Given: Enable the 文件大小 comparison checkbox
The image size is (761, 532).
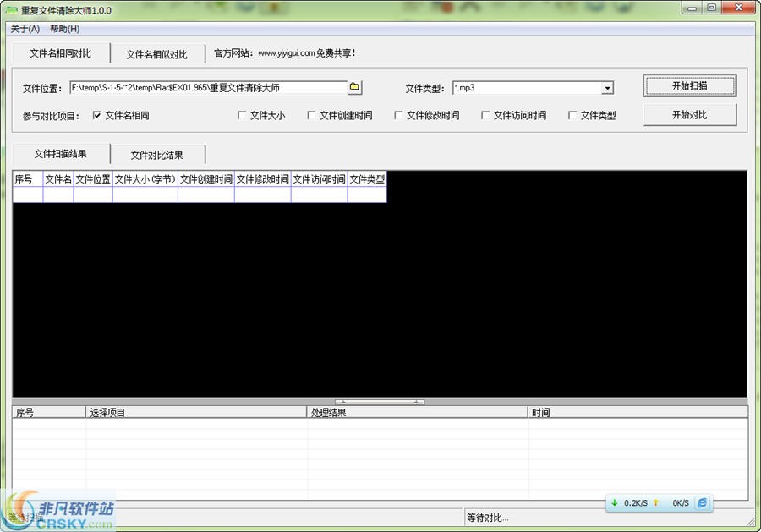Looking at the screenshot, I should point(243,115).
